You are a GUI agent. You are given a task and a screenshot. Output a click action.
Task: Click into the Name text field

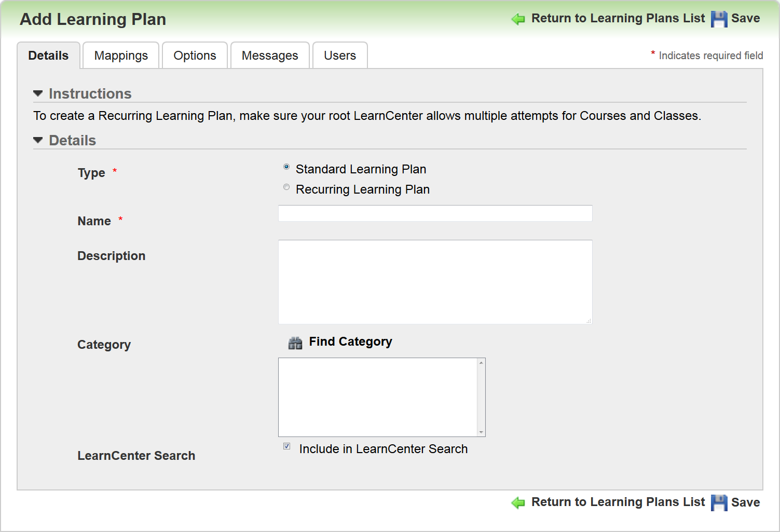[435, 213]
